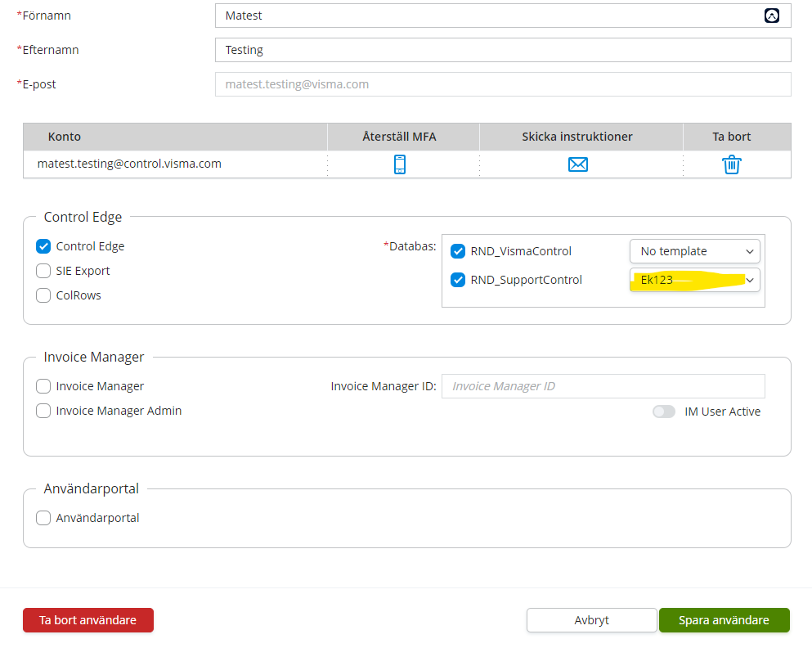812x648 pixels.
Task: Enable the SIE Export checkbox
Action: [x=43, y=270]
